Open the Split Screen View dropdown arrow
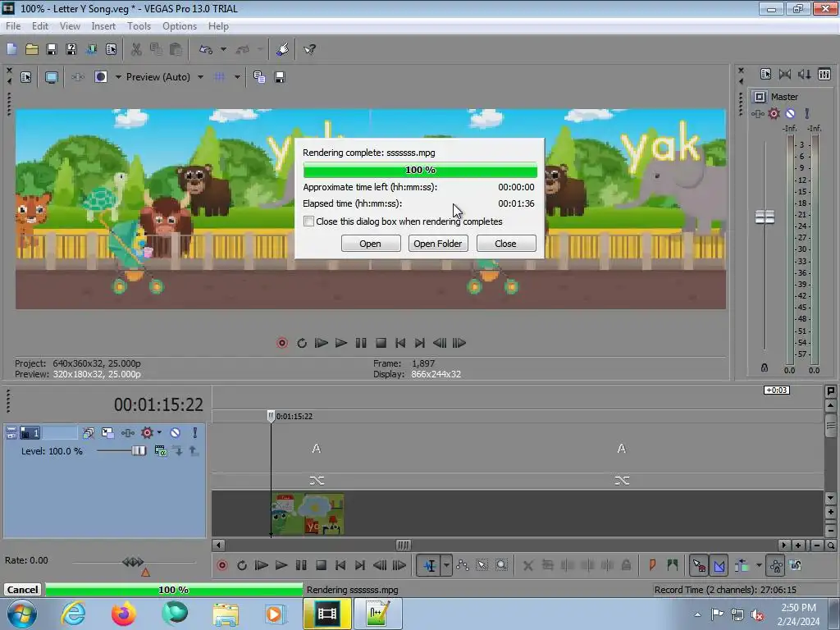The height and width of the screenshot is (630, 840). (x=118, y=77)
